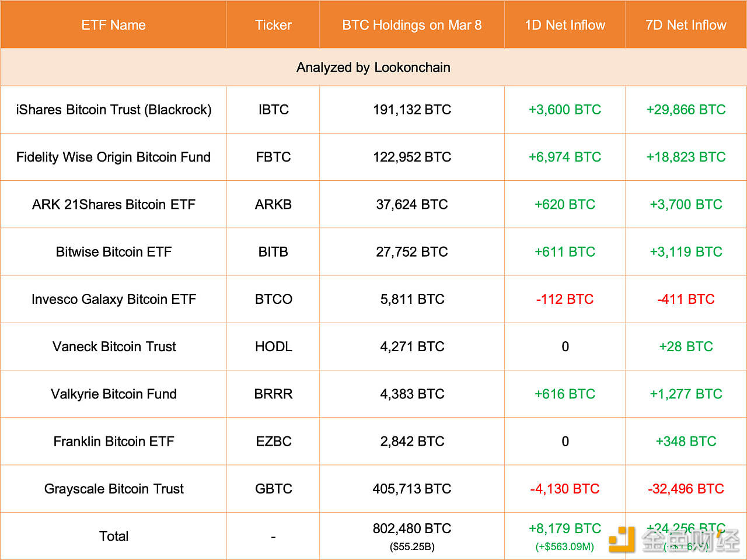Select the red -112 BTC inflow value
The height and width of the screenshot is (560, 747).
[565, 299]
